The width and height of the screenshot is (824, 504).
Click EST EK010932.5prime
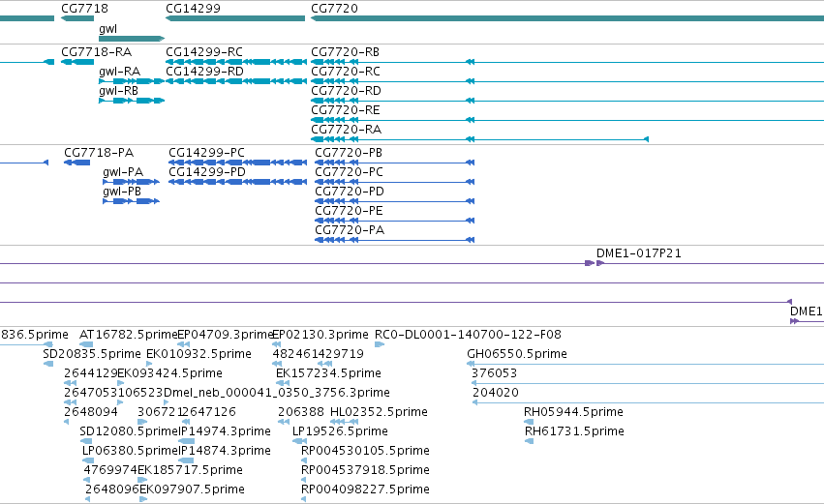(x=198, y=354)
